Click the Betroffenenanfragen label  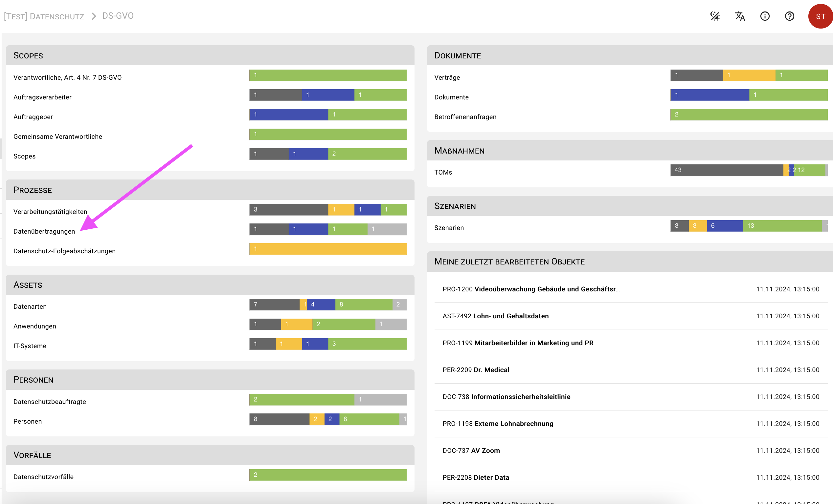[x=465, y=117]
